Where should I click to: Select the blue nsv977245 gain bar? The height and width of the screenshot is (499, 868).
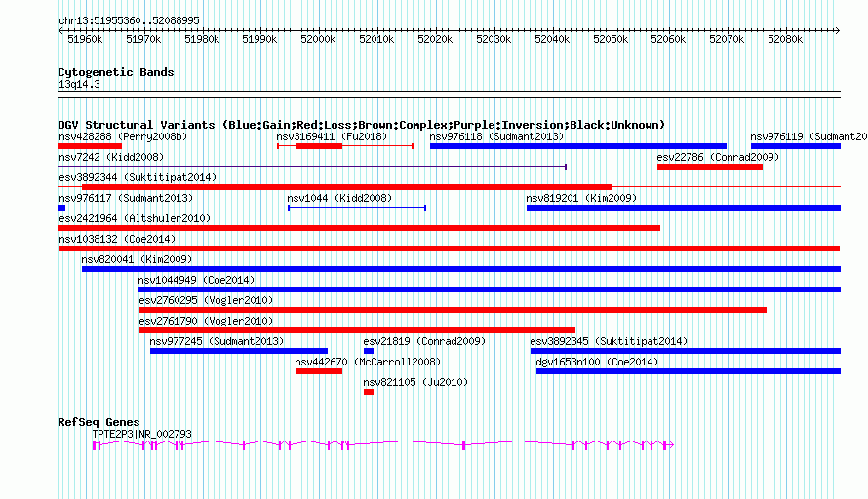tap(239, 351)
